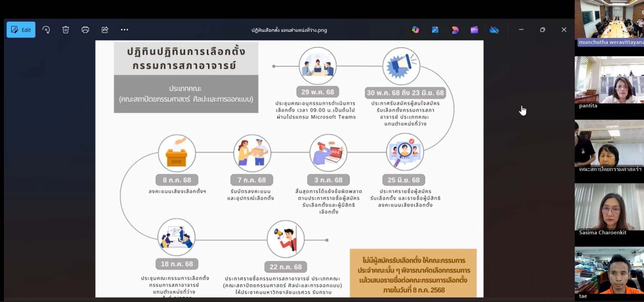The image size is (644, 302).
Task: Click the magnifier candidates illustration above 25 มิ.ย. 68
Action: click(405, 152)
